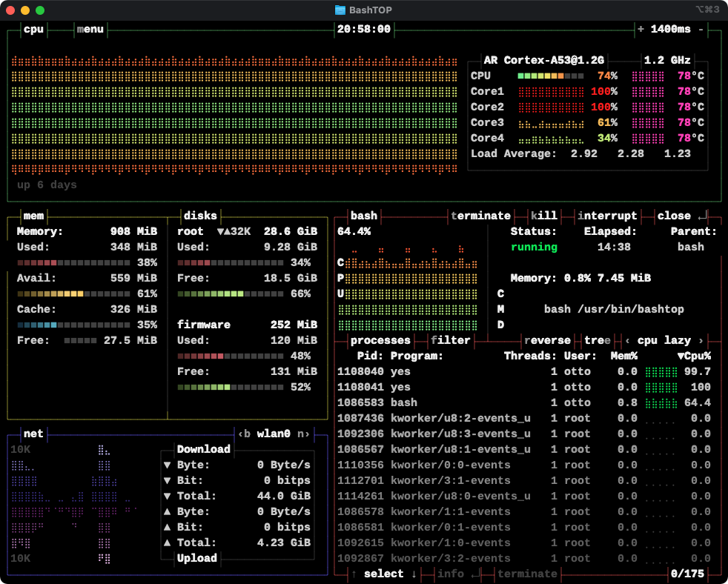This screenshot has height=584, width=728.
Task: Click the Core1 100% usage meter
Action: [551, 91]
